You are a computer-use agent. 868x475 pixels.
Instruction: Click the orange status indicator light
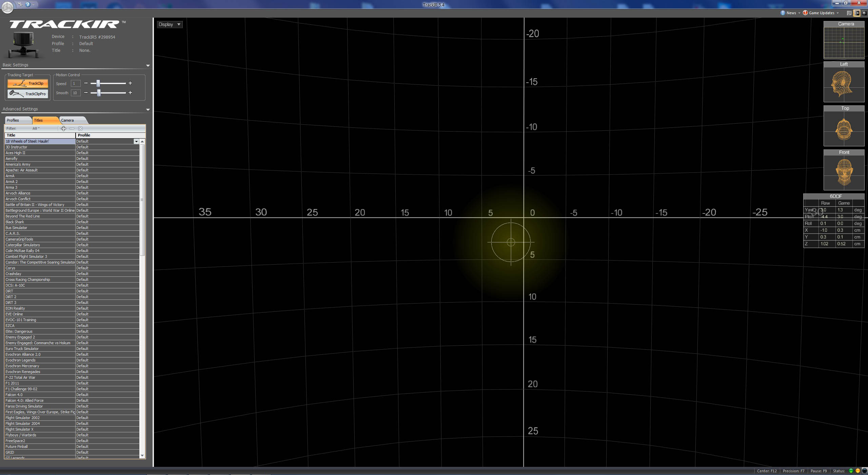pos(857,471)
